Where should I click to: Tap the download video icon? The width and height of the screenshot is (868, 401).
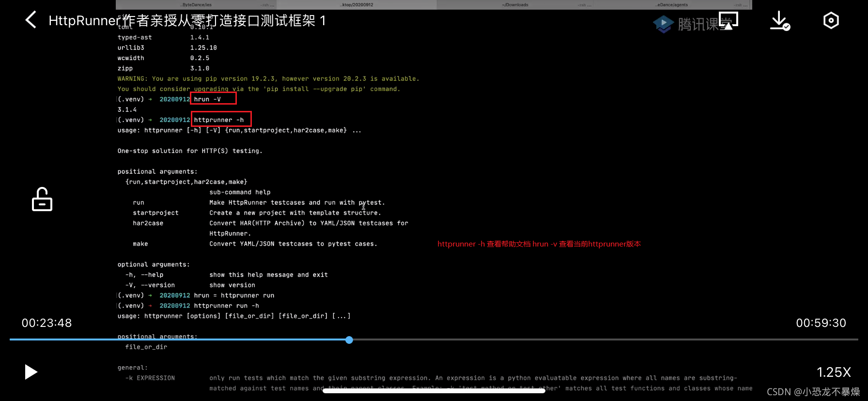coord(780,21)
